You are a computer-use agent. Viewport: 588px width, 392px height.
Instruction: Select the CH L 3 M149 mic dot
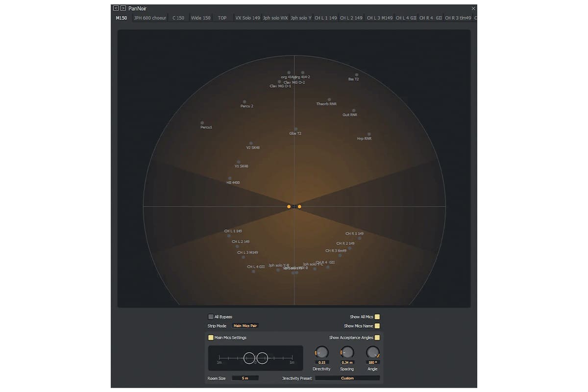(x=243, y=257)
